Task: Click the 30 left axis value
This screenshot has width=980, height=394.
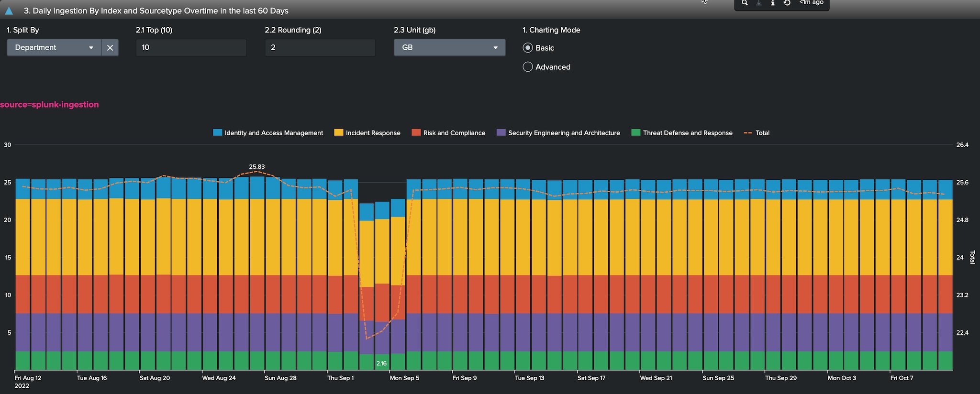Action: [7, 145]
